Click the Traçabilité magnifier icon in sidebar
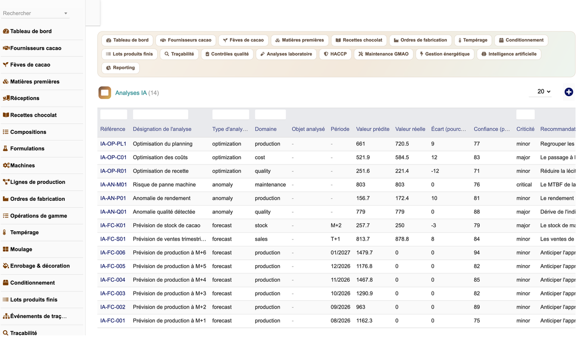 [6, 333]
